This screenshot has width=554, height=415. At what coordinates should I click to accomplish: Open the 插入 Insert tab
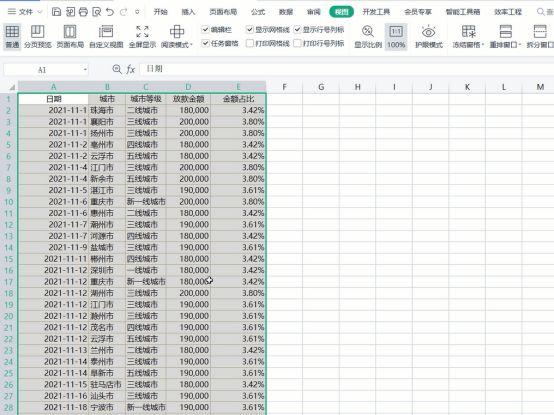pos(188,12)
